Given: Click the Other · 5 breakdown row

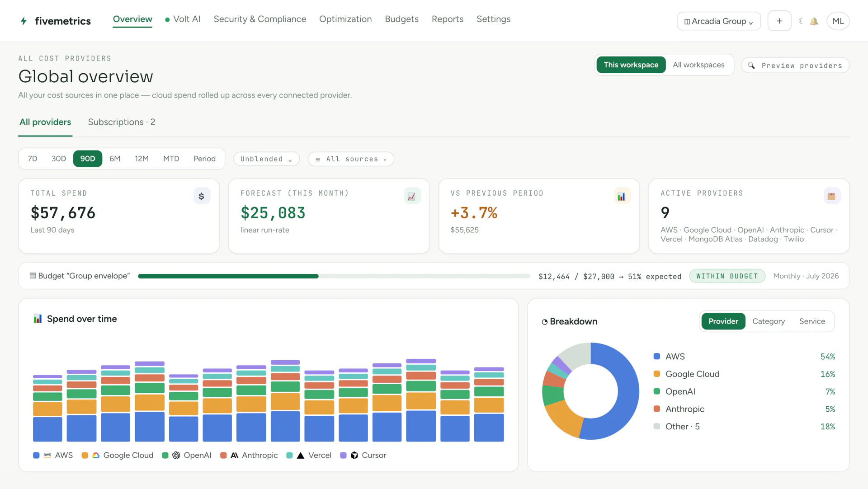Looking at the screenshot, I should (744, 426).
